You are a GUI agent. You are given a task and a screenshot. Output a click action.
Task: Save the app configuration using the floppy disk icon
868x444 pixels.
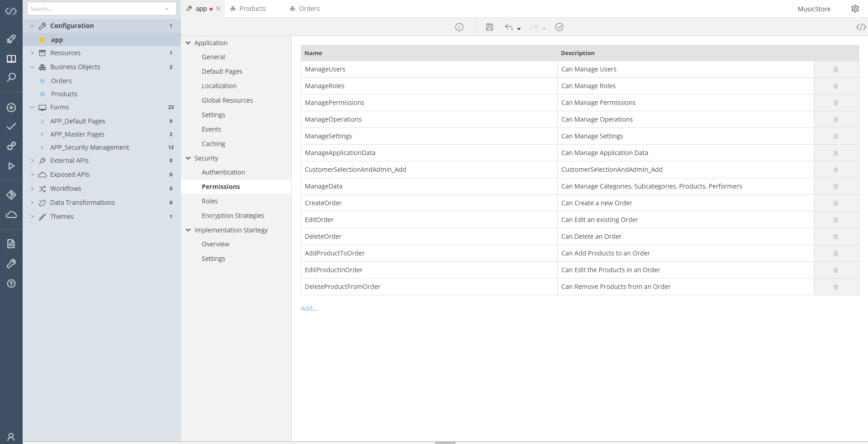tap(489, 27)
